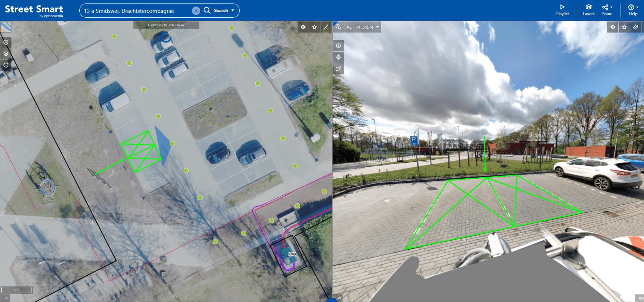Clear the address search field
The image size is (644, 302).
click(196, 11)
